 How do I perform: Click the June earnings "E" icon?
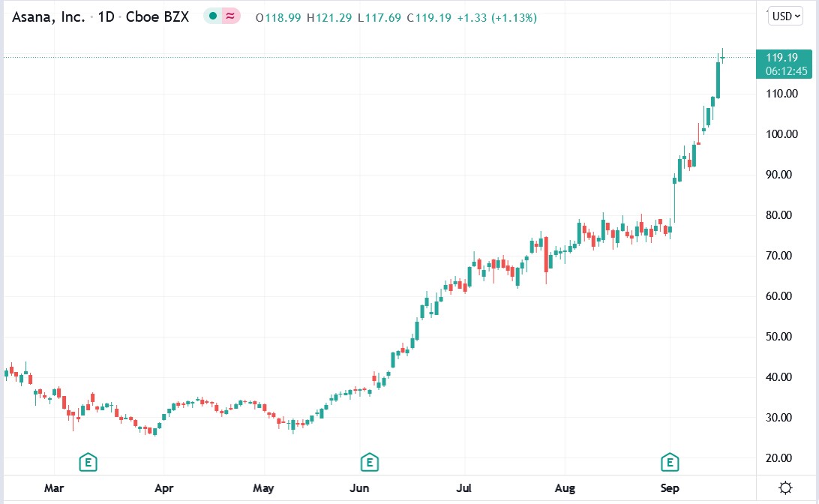click(x=369, y=463)
